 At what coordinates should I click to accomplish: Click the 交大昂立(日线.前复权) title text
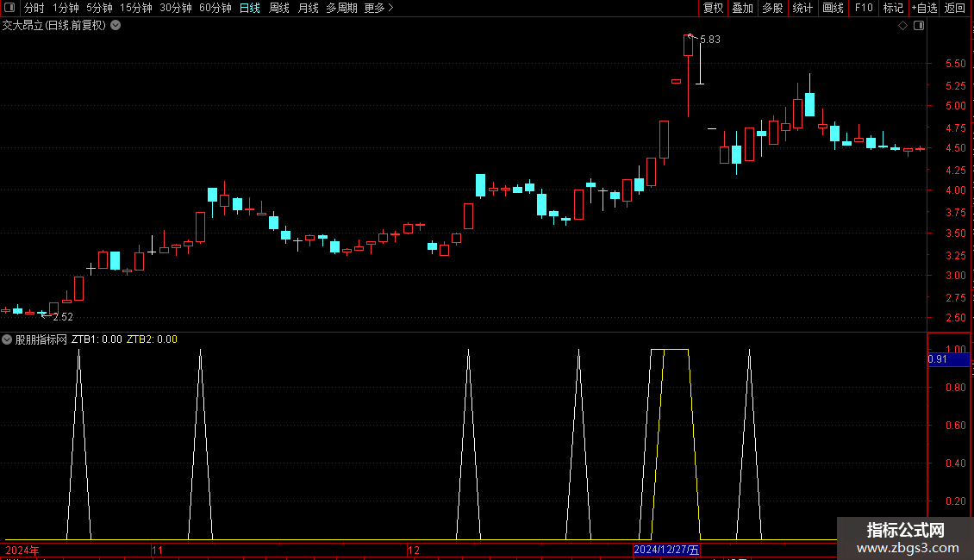point(54,26)
